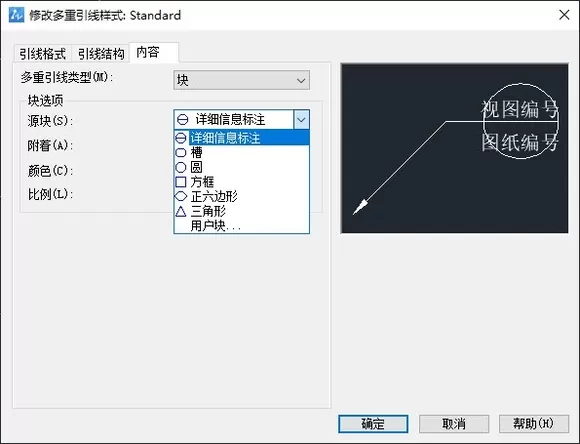Screen dimensions: 580x444
Task: Click the 附着(A) label
Action: tap(50, 145)
